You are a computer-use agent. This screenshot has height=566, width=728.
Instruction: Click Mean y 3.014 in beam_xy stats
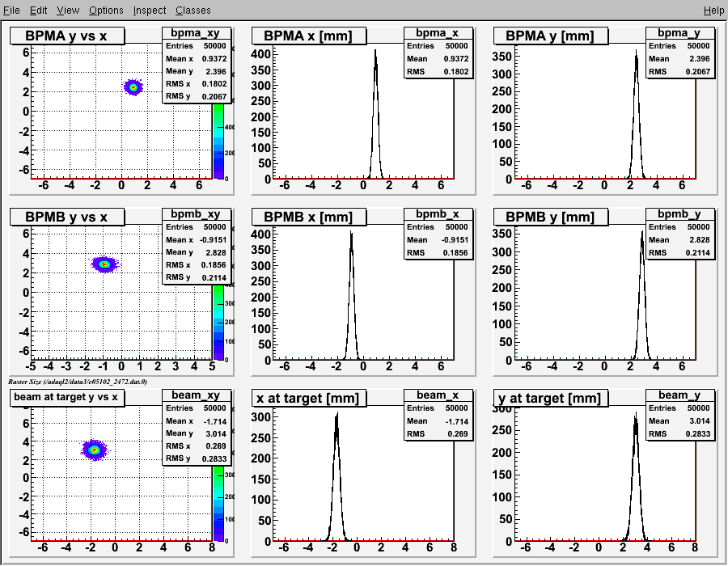[x=196, y=433]
